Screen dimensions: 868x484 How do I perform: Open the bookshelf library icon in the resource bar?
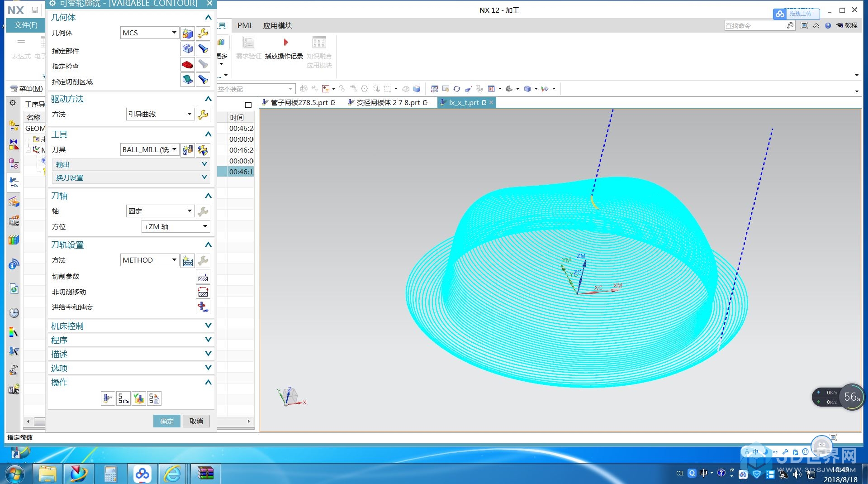(x=14, y=240)
